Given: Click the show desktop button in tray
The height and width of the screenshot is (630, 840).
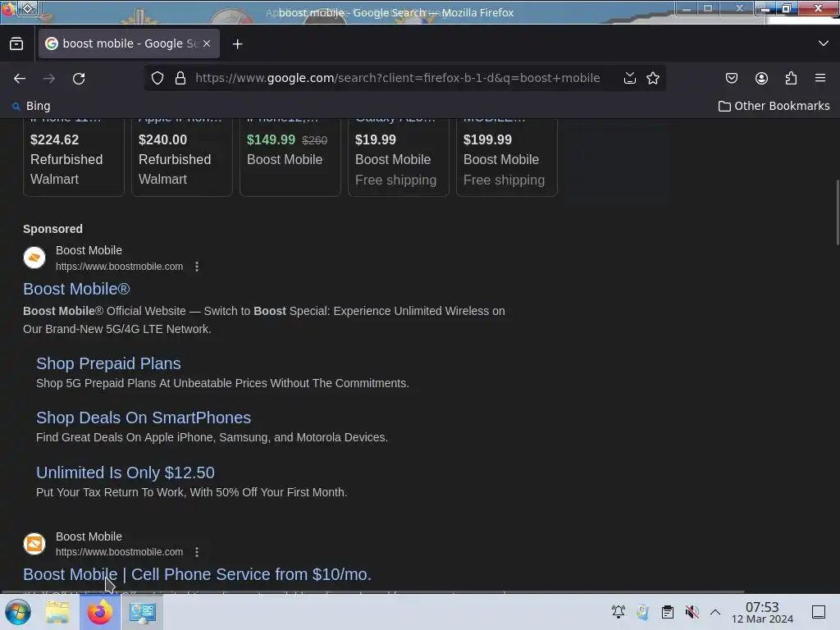Looking at the screenshot, I should (819, 612).
